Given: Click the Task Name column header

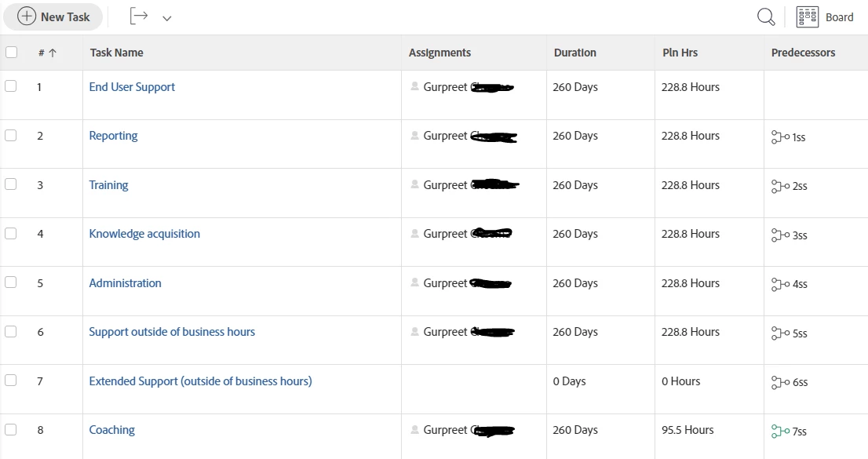Looking at the screenshot, I should click(116, 53).
